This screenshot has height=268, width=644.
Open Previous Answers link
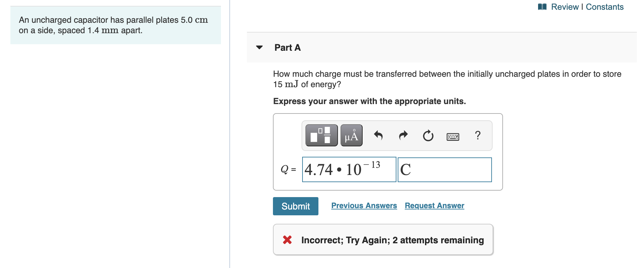click(x=364, y=206)
